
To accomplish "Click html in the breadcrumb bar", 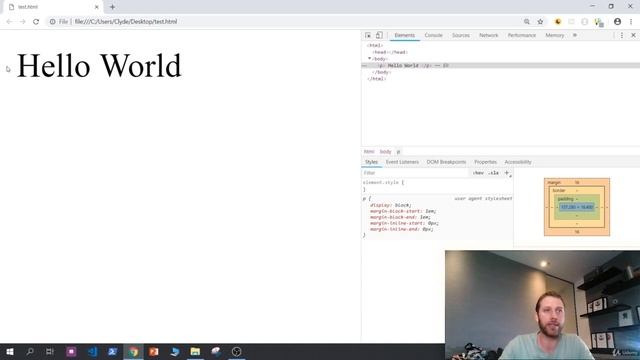I will [x=369, y=151].
